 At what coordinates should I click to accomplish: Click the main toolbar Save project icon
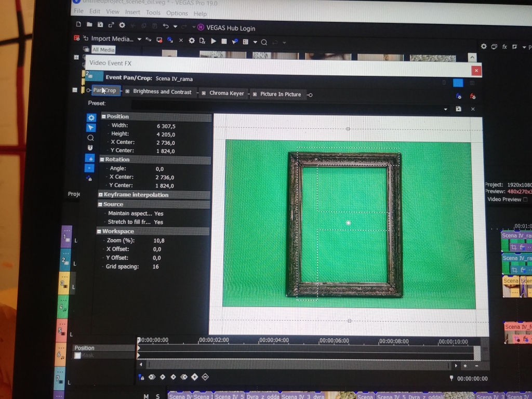click(x=100, y=24)
